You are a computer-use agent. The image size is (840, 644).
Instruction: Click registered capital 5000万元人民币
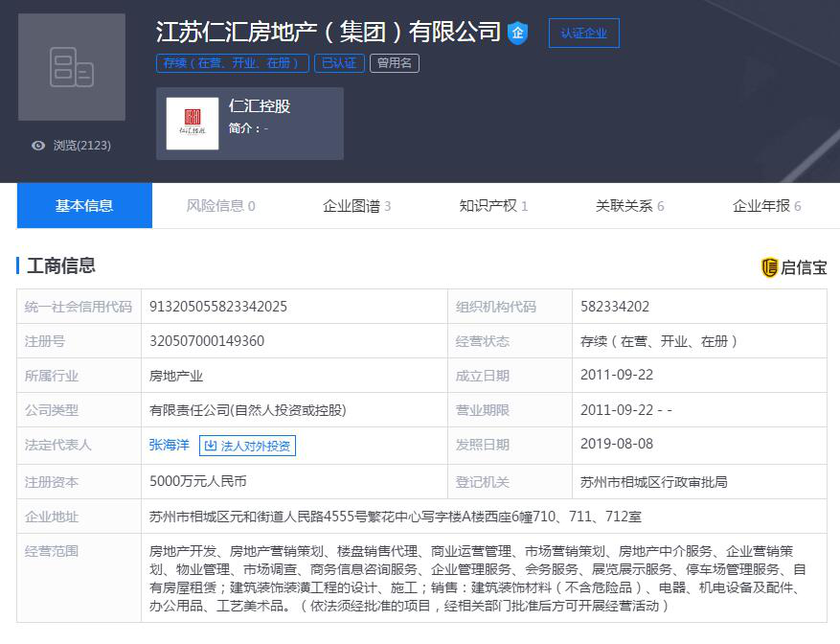click(x=197, y=481)
